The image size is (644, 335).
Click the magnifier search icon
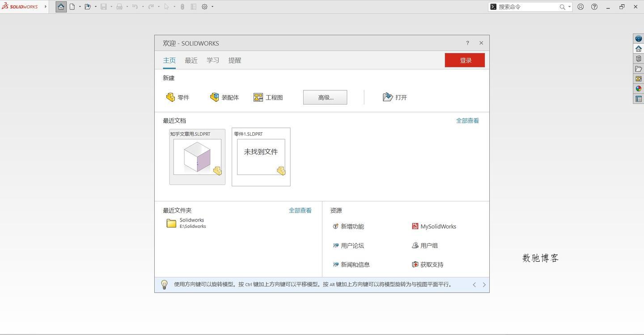[x=562, y=7]
